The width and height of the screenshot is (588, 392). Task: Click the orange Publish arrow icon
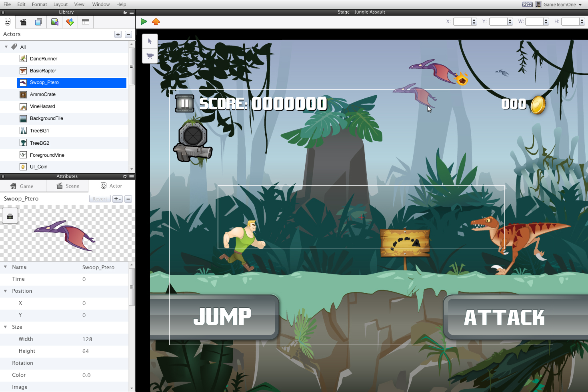[x=156, y=22]
